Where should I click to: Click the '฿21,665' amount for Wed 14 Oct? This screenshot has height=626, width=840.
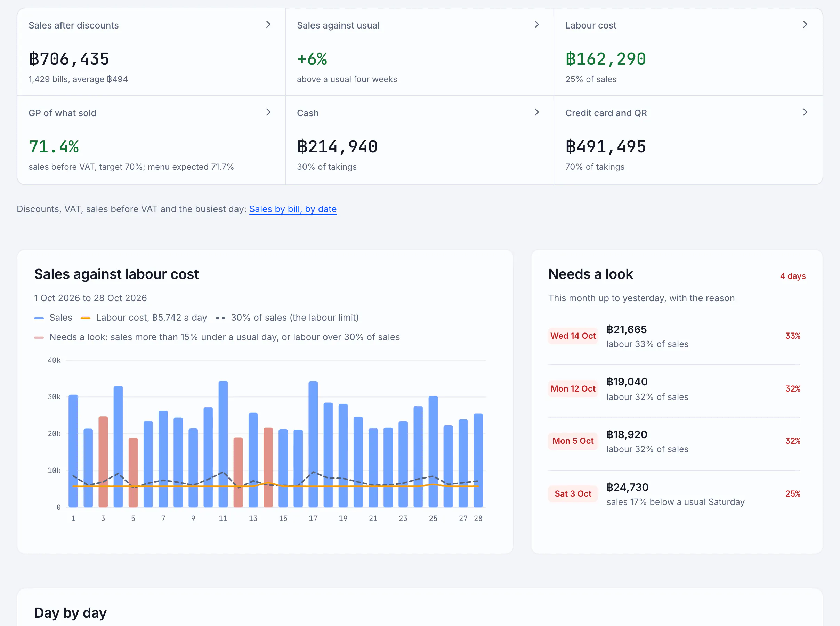(627, 329)
